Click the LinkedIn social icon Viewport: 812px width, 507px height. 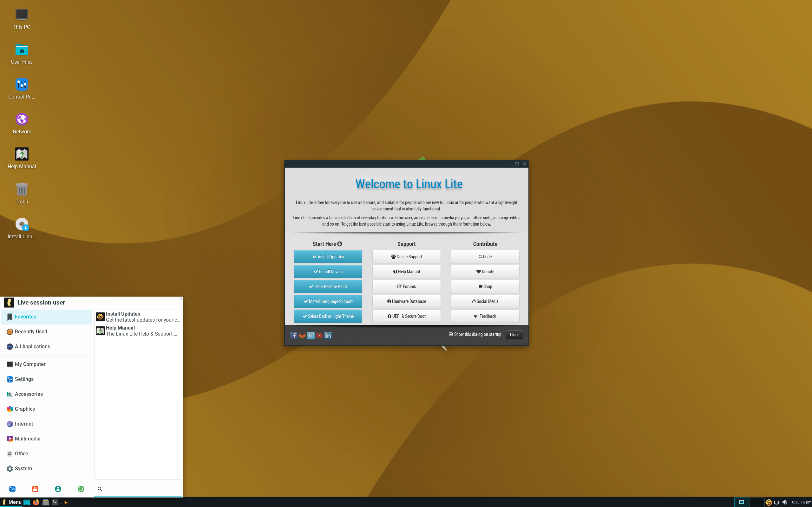(328, 335)
